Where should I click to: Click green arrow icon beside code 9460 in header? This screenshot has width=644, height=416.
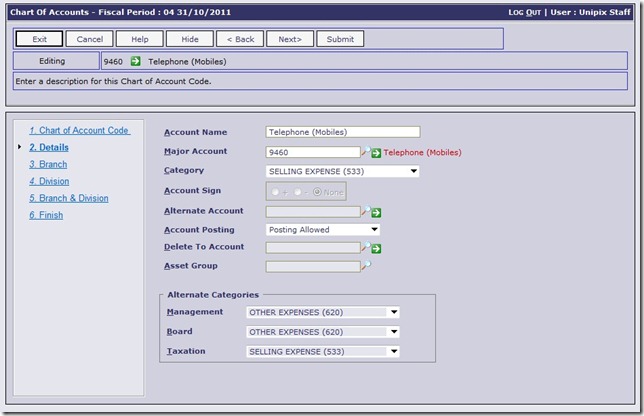[136, 62]
